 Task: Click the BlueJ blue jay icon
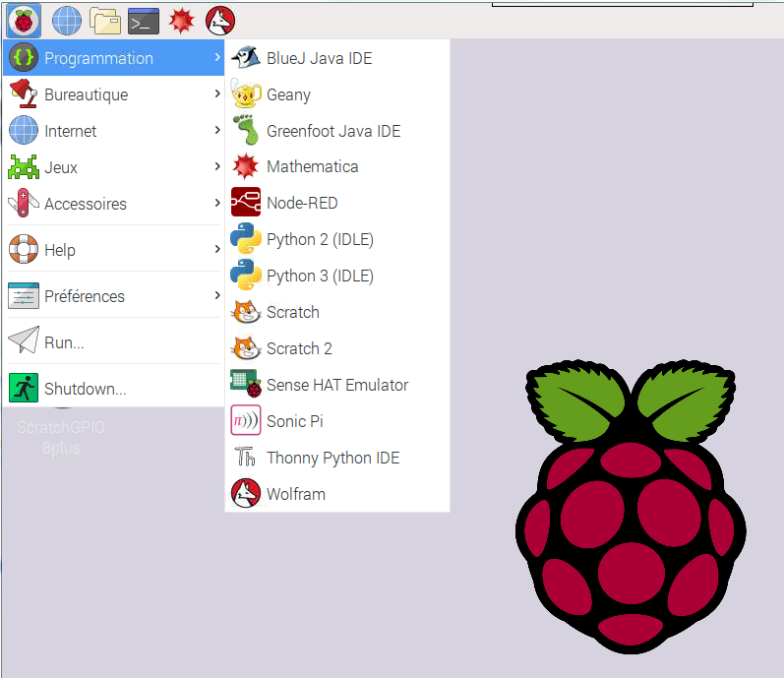[x=246, y=57]
